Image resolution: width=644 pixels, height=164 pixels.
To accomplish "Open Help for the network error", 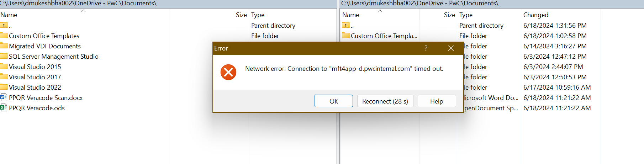I will click(437, 101).
